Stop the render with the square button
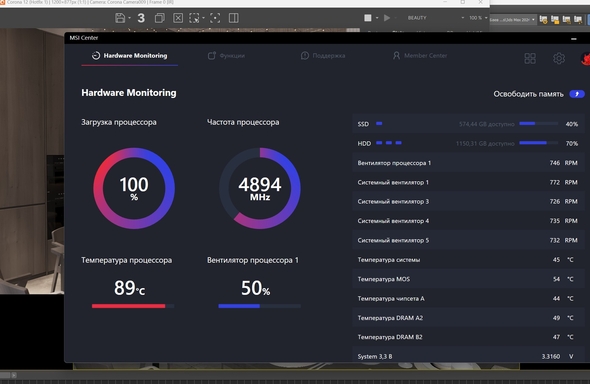The height and width of the screenshot is (384, 590). (368, 18)
